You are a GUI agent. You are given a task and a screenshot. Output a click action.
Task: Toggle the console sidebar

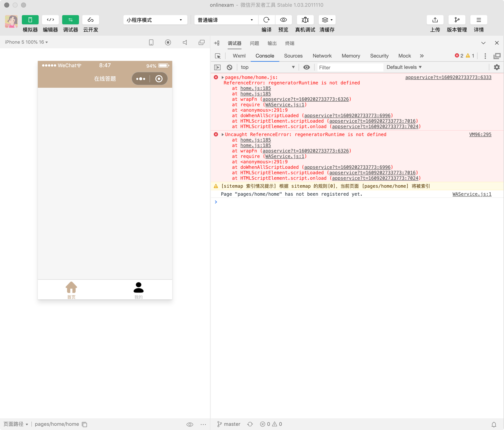[x=217, y=67]
